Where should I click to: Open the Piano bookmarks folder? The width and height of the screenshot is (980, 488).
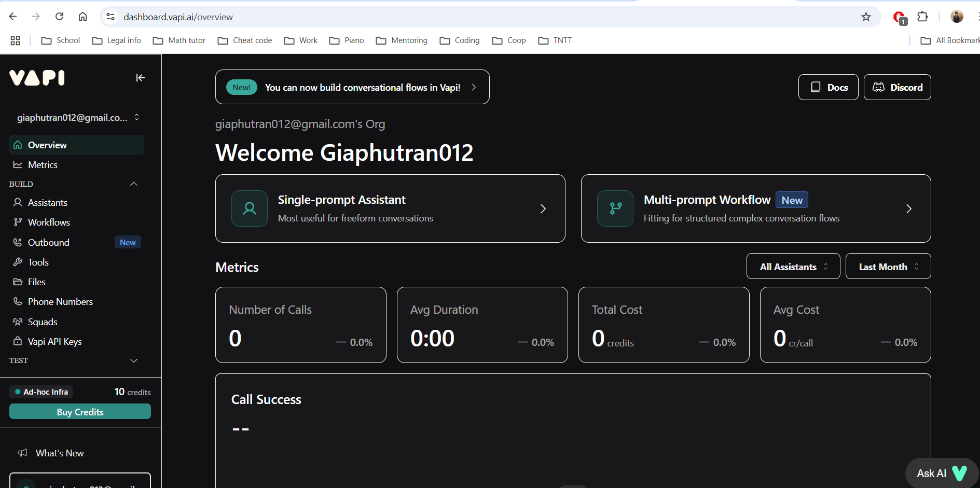(347, 40)
